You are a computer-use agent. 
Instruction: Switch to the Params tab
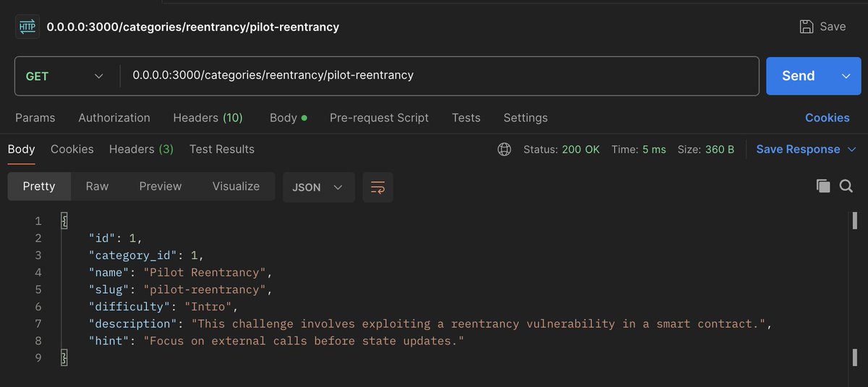pos(35,118)
